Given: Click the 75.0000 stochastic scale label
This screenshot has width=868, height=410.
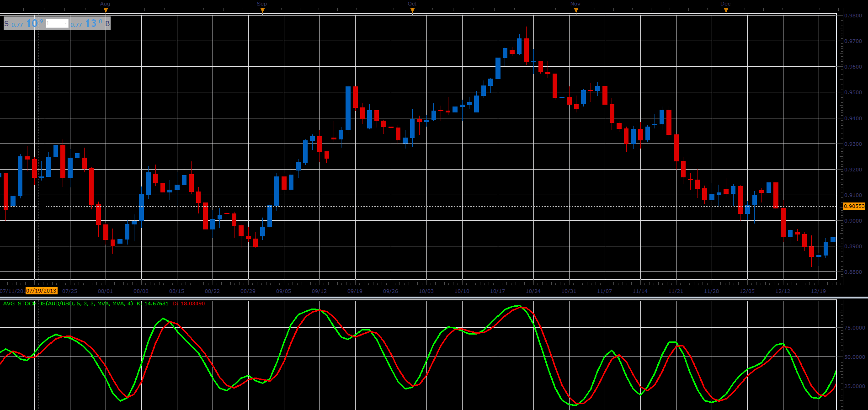Looking at the screenshot, I should click(x=854, y=328).
